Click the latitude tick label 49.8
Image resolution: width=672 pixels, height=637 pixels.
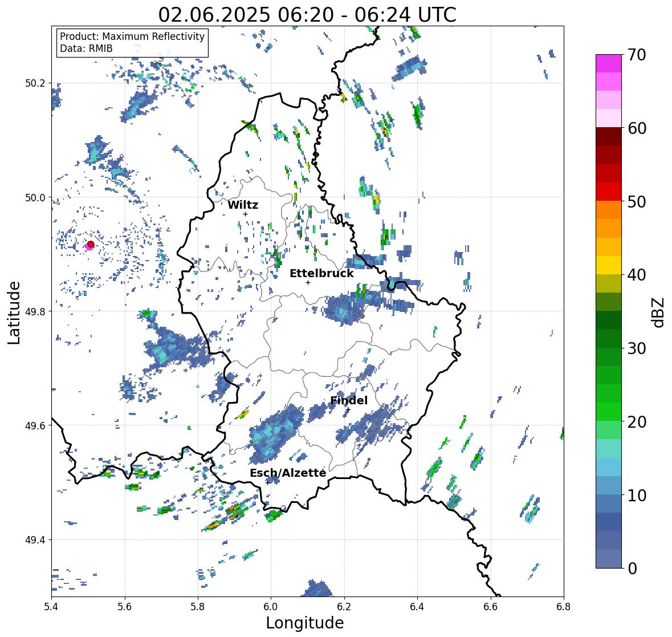coord(35,311)
